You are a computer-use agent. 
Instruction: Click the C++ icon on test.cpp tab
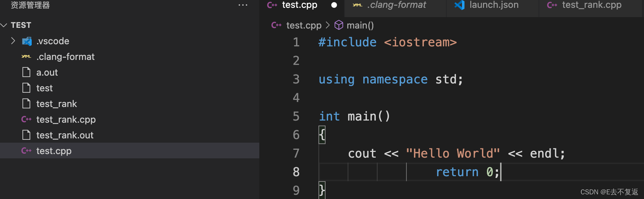(272, 5)
